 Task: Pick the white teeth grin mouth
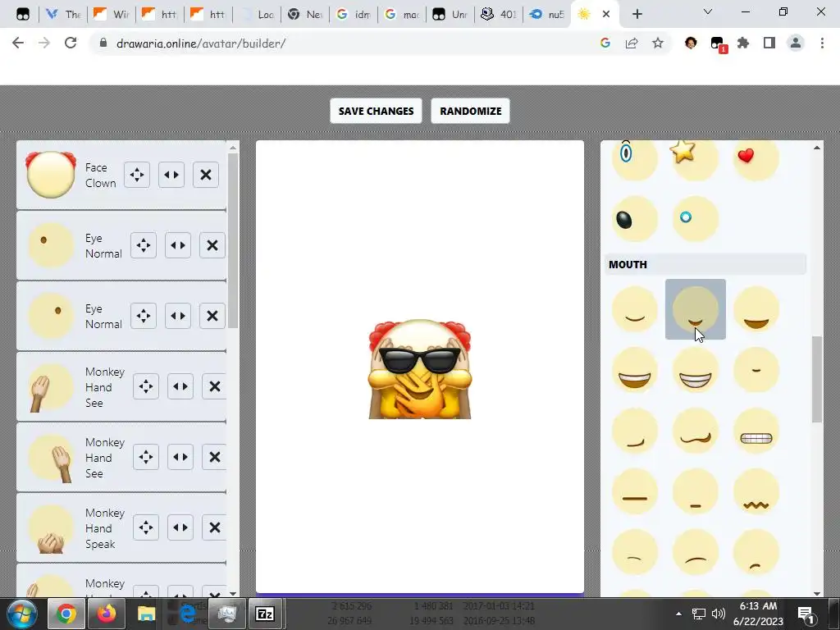tap(696, 370)
